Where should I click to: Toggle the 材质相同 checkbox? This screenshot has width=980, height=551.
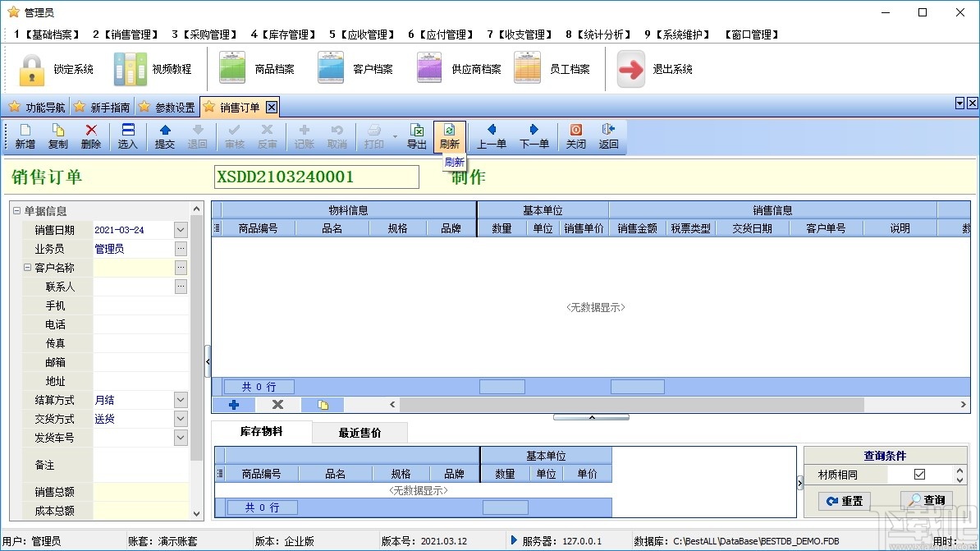(919, 474)
